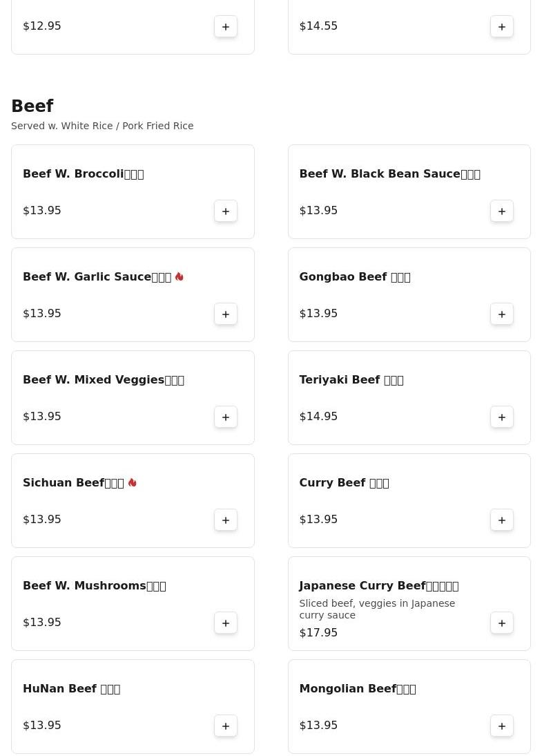Screen dimensions: 542x756
Task: Add Beef W. Black Bean Sauce
Action: (502, 211)
